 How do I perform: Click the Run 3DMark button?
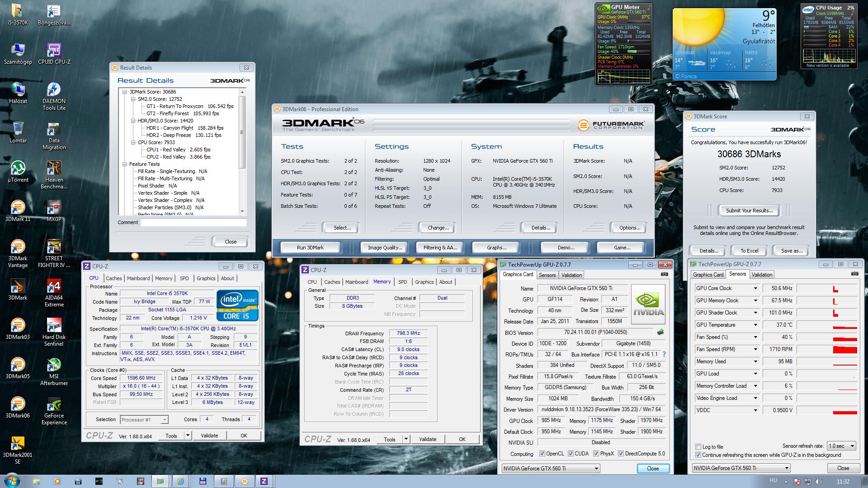pos(310,248)
